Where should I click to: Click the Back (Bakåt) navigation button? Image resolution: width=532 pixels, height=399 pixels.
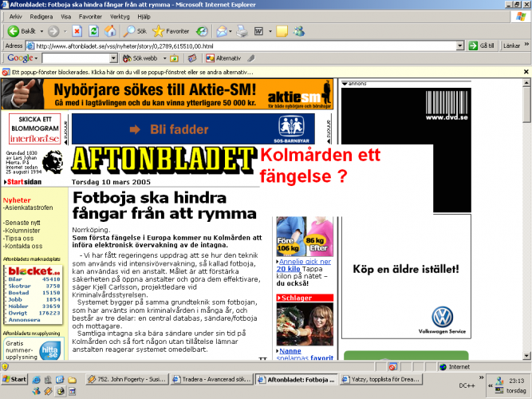[x=21, y=31]
